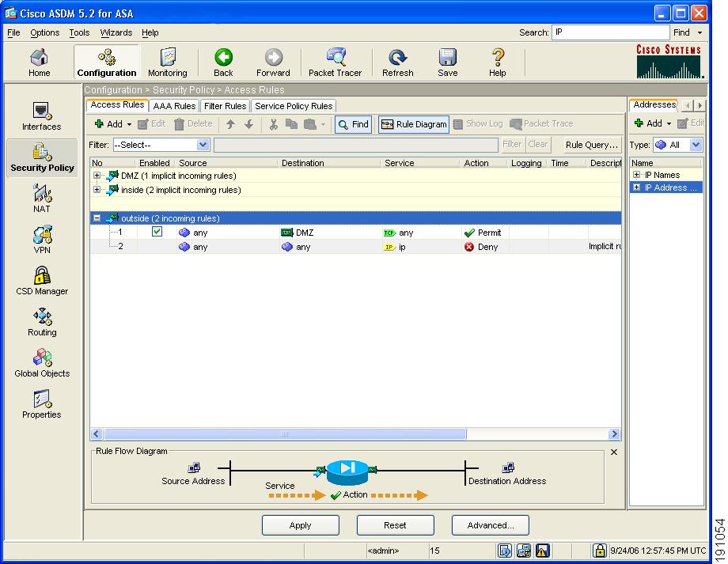Viewport: 728px width, 564px height.
Task: Focus the Search input field
Action: coord(611,32)
